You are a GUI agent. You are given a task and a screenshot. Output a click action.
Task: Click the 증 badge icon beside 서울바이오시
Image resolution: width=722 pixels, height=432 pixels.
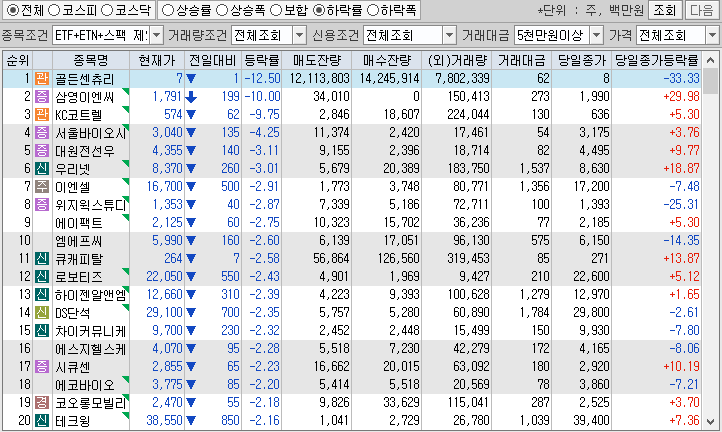[x=42, y=132]
